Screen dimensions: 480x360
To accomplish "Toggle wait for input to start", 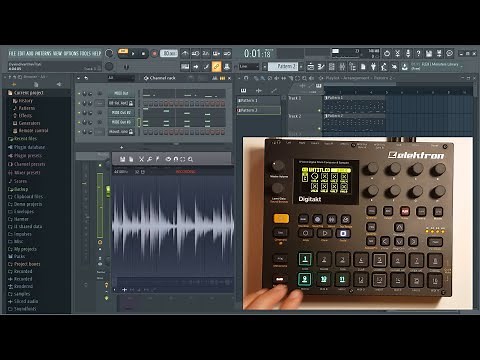I will point(196,53).
